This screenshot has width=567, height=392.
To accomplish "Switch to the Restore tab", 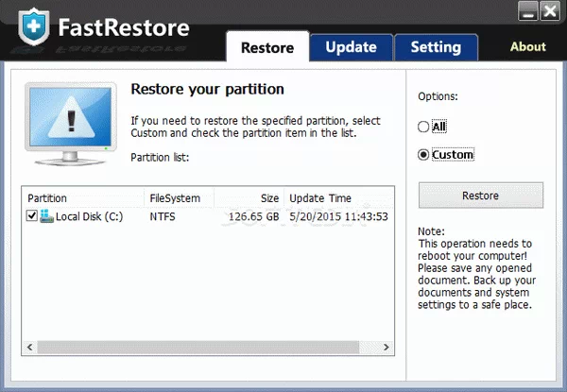I will click(x=267, y=47).
